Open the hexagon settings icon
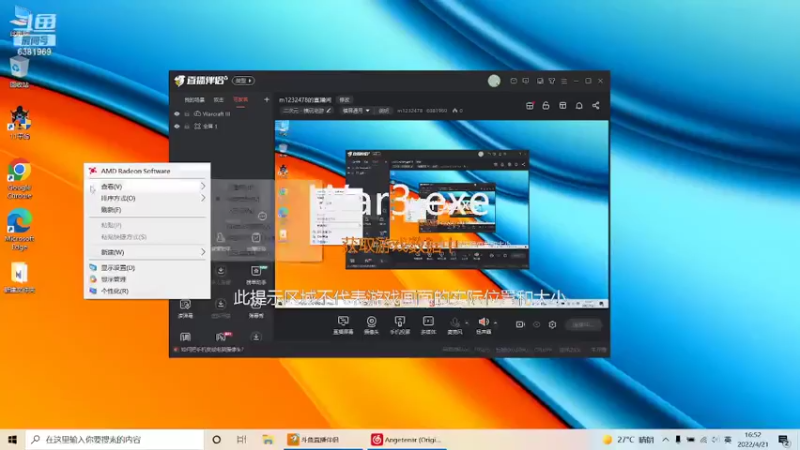Image resolution: width=800 pixels, height=450 pixels. (x=553, y=324)
